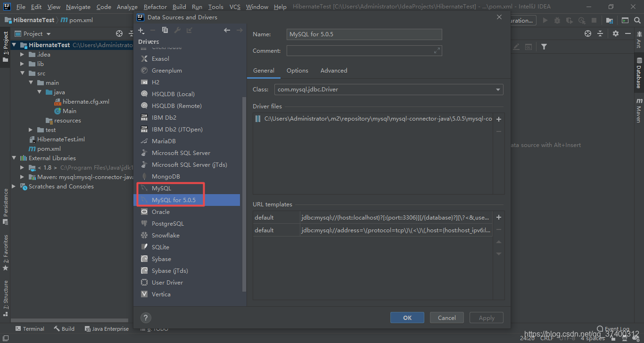The height and width of the screenshot is (343, 644).
Task: Add a URL template with plus icon
Action: coord(499,217)
